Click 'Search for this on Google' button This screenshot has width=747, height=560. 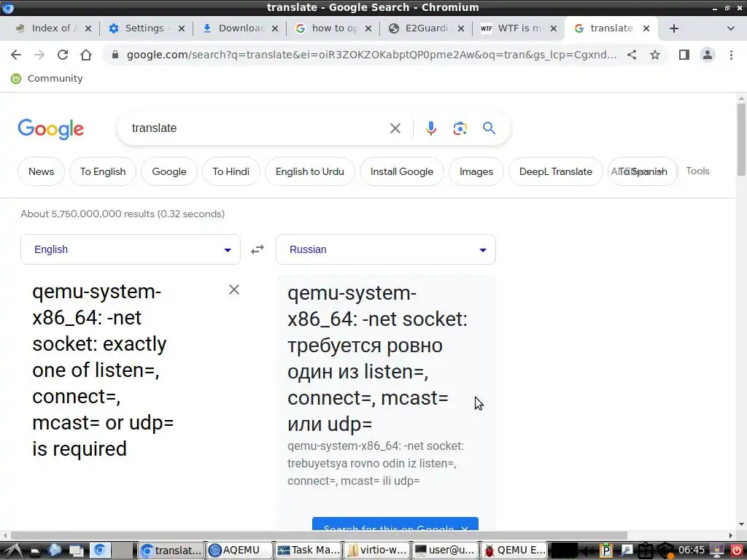(x=395, y=524)
